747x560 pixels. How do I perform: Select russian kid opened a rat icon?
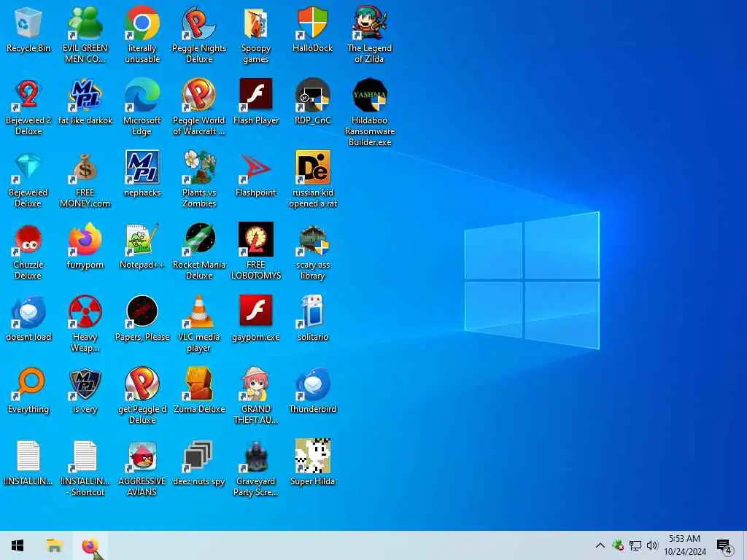(312, 179)
